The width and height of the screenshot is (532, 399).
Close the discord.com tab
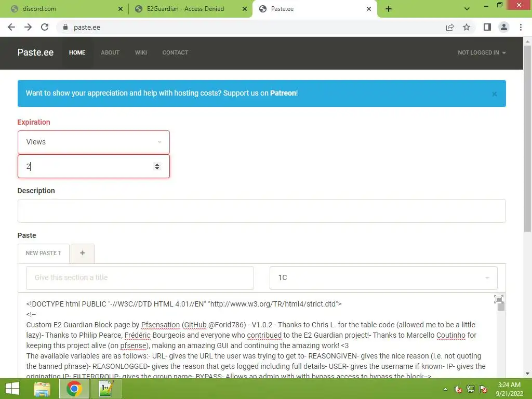click(121, 9)
